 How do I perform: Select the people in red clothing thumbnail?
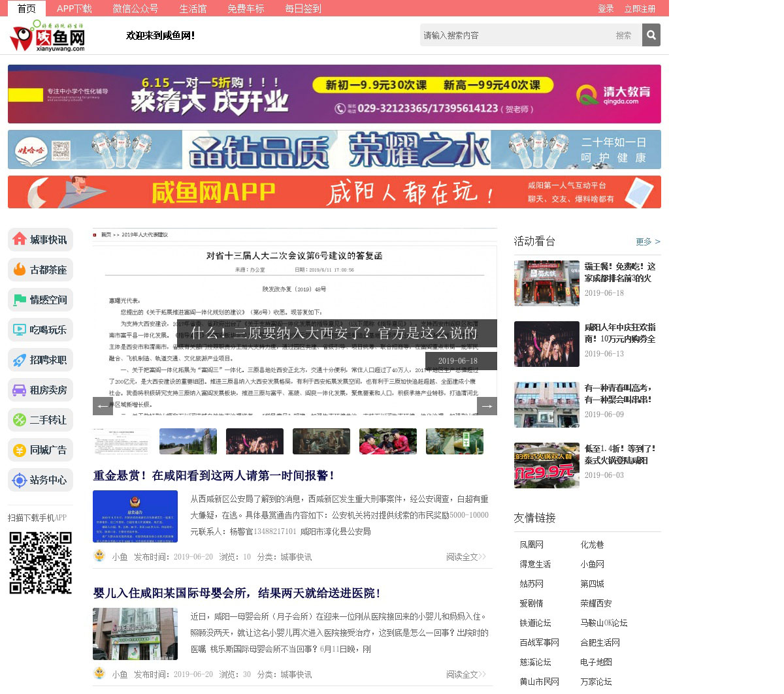[388, 441]
